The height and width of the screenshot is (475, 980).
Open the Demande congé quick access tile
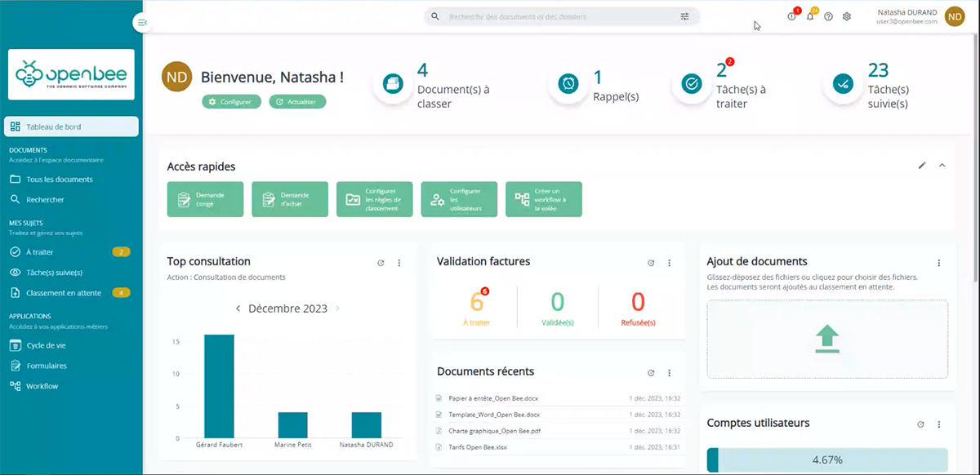[205, 198]
